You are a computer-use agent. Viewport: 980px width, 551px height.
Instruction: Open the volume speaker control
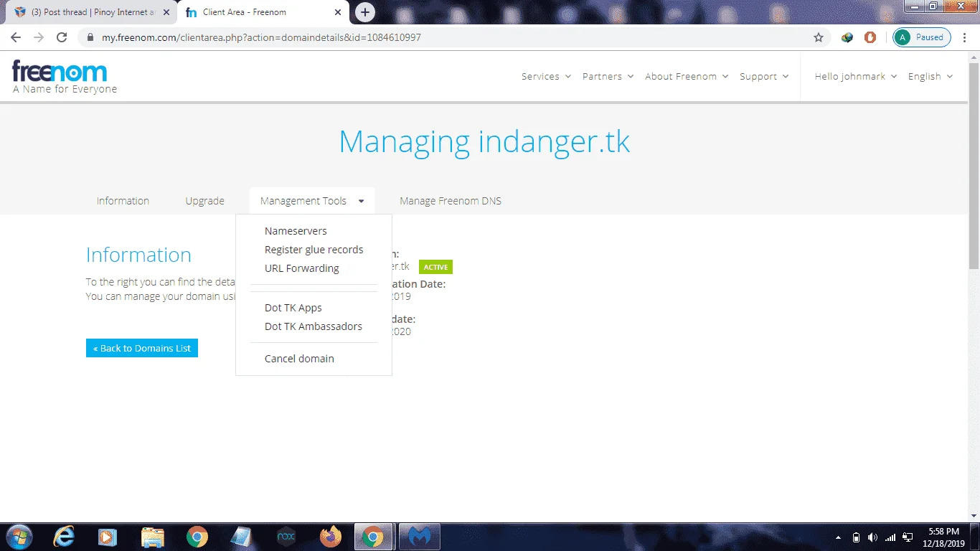click(x=872, y=537)
